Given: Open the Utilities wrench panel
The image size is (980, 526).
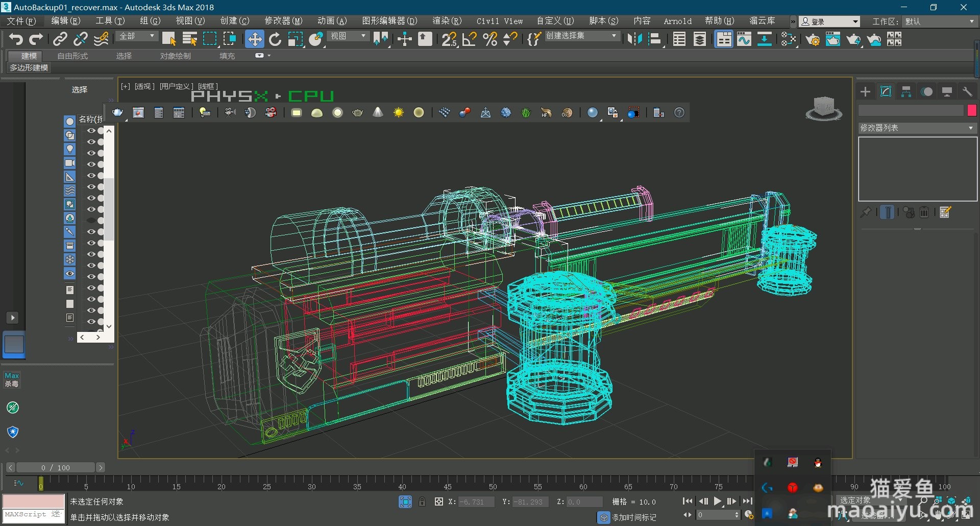Looking at the screenshot, I should [967, 92].
